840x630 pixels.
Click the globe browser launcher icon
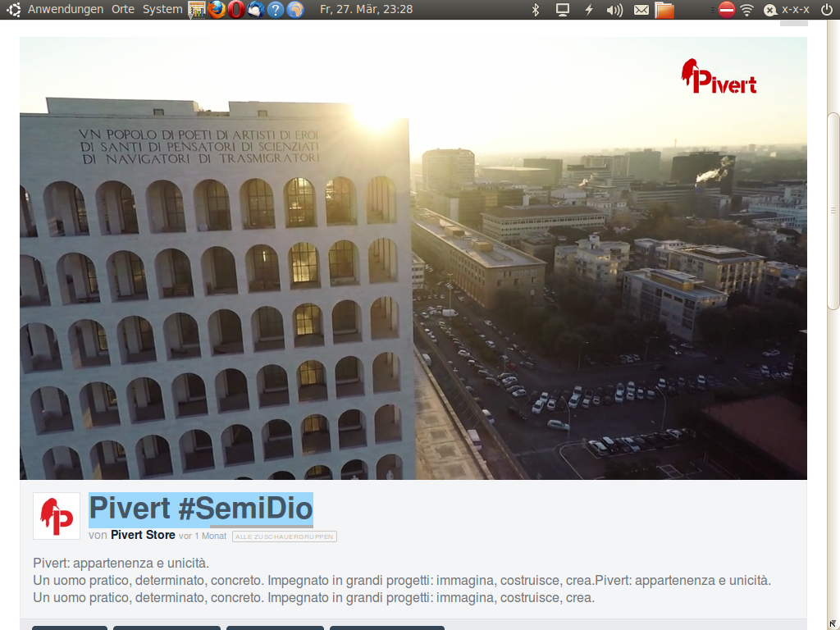[x=295, y=10]
